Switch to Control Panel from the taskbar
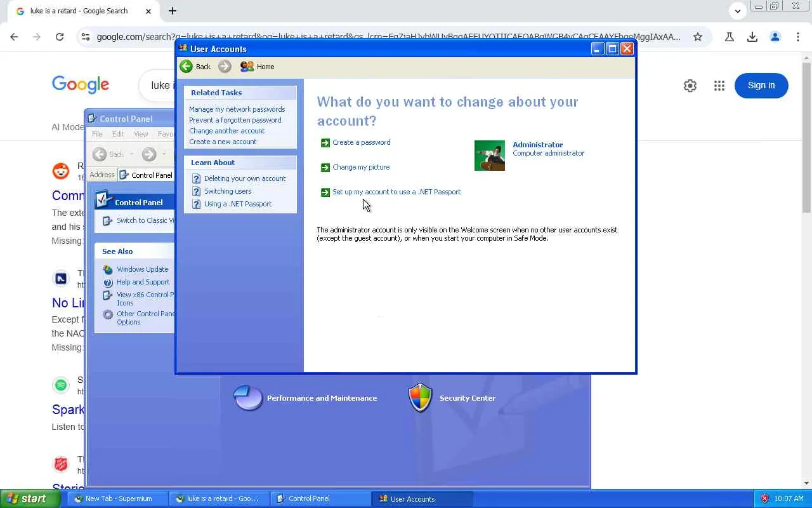 click(x=320, y=499)
